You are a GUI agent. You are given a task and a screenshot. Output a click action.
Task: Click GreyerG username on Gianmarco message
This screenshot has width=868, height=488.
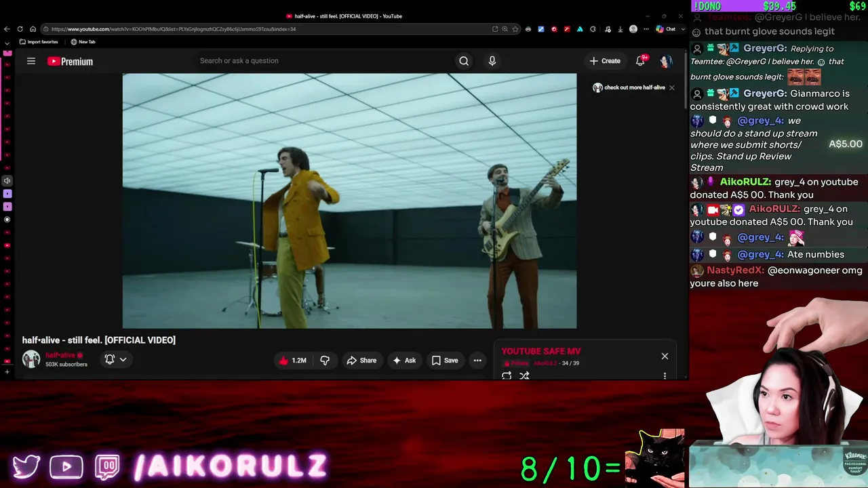pyautogui.click(x=765, y=94)
